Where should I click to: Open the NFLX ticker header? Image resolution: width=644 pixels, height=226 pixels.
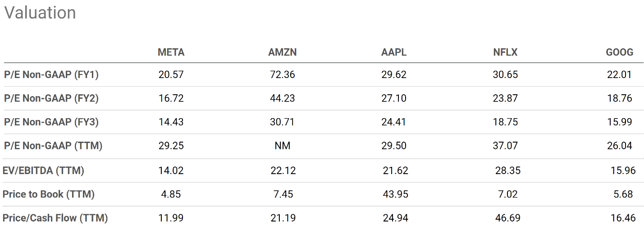coord(505,52)
